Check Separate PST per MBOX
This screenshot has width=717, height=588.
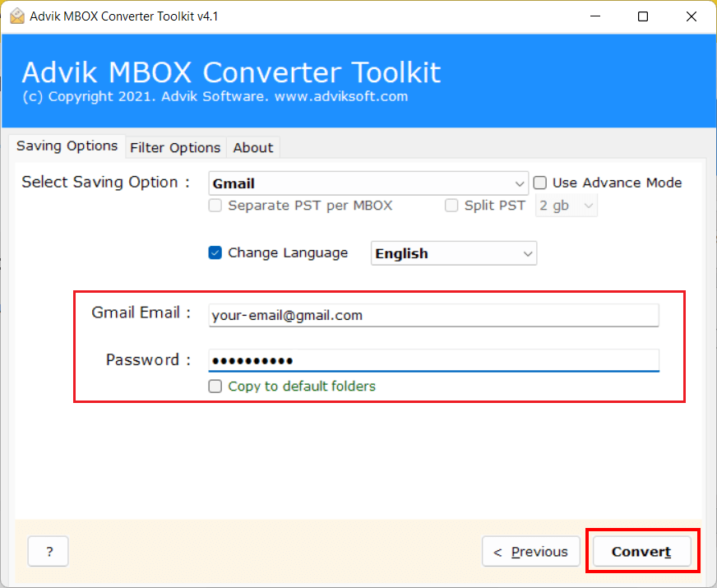[x=215, y=205]
